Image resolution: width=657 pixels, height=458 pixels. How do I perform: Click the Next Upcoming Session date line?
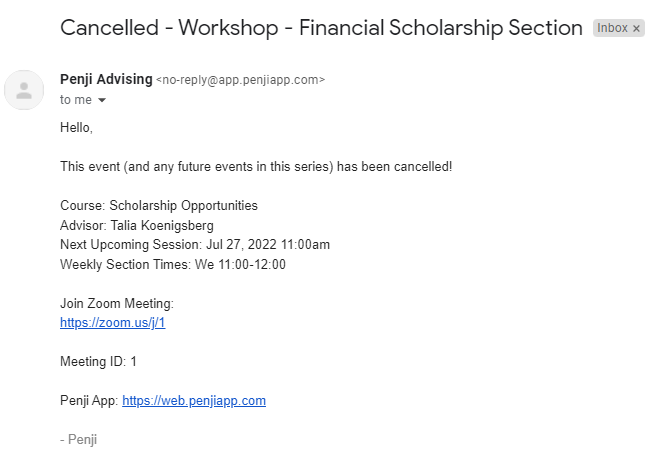point(195,244)
